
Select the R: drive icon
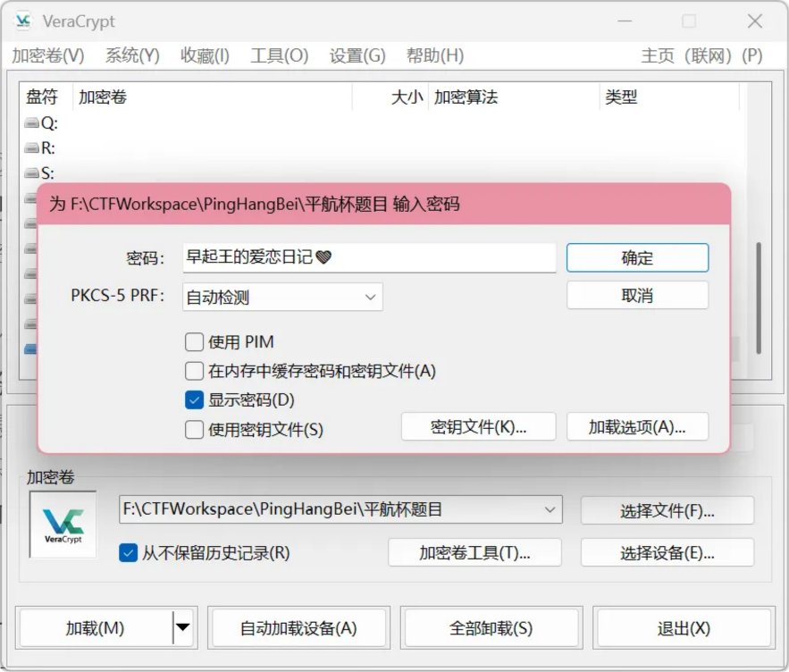pos(31,148)
